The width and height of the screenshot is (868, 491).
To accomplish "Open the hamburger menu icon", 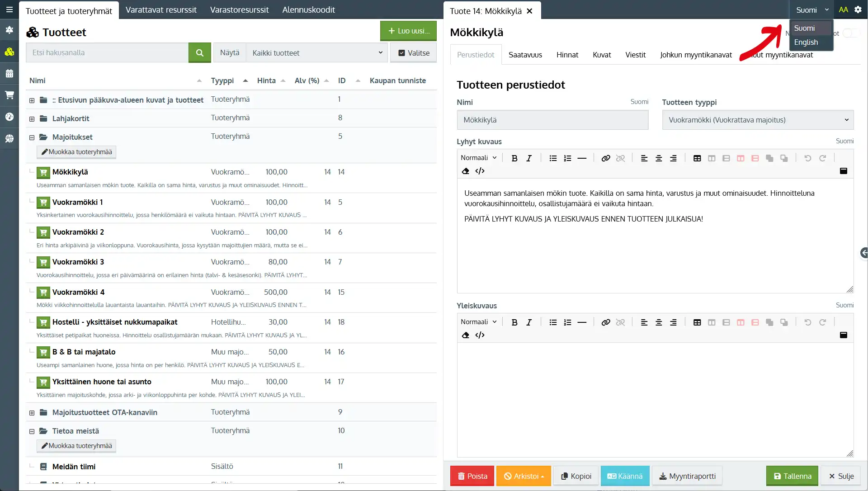I will coord(9,9).
